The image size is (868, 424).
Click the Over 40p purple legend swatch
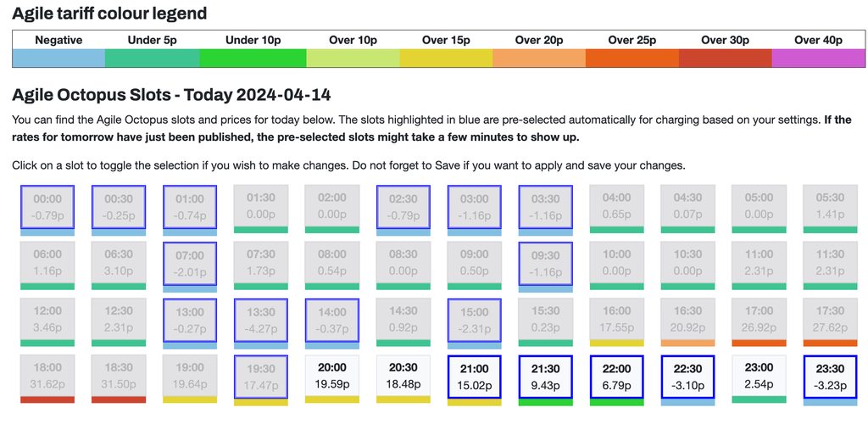pos(818,59)
